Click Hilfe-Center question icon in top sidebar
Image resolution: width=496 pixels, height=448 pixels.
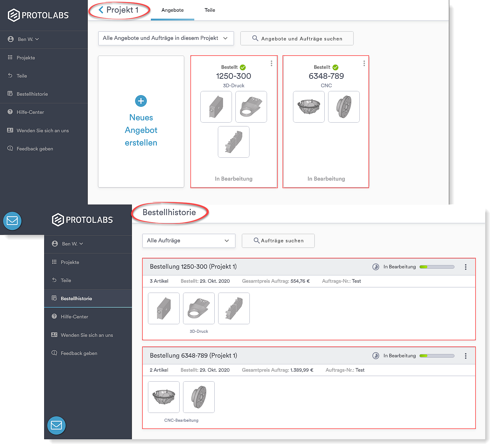pyautogui.click(x=10, y=112)
